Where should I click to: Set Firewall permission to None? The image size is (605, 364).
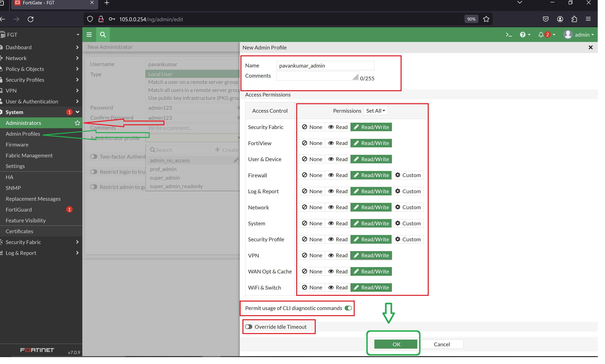[312, 175]
